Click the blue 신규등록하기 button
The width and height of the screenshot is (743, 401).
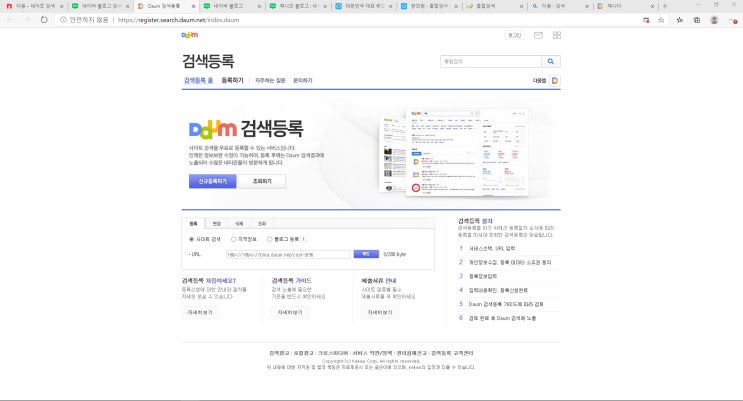pos(212,181)
